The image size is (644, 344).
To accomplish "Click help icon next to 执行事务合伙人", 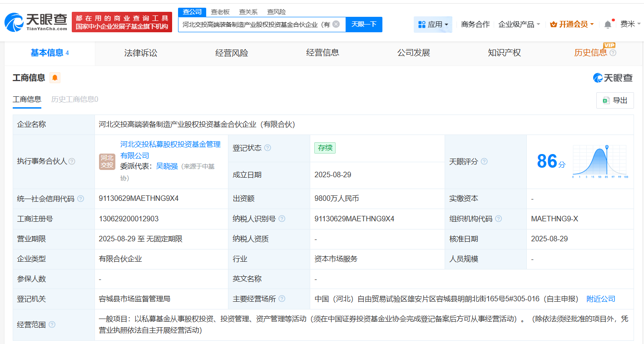I will (72, 161).
